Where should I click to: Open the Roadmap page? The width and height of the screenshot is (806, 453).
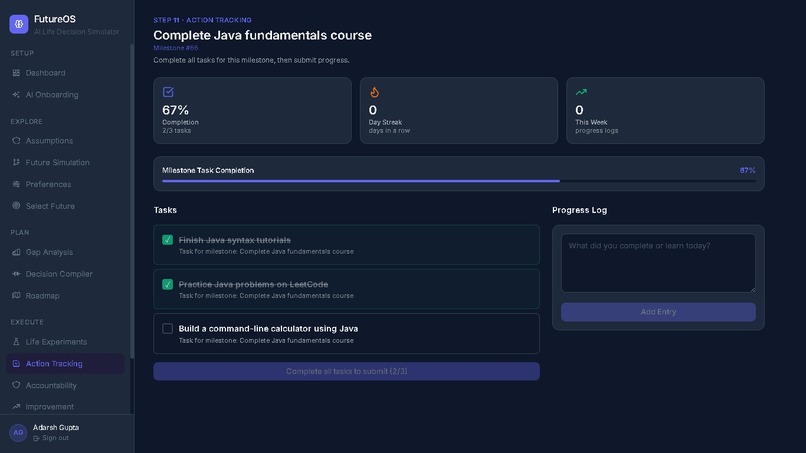coord(65,295)
